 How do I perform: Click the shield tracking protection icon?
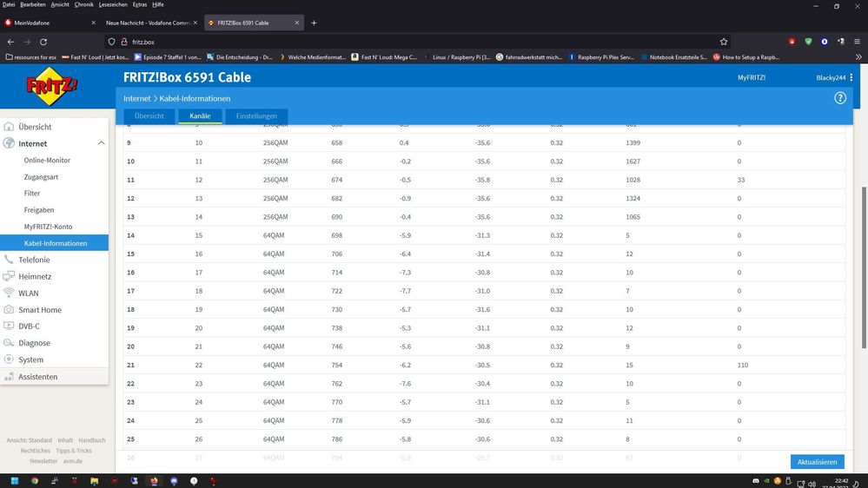click(x=112, y=42)
